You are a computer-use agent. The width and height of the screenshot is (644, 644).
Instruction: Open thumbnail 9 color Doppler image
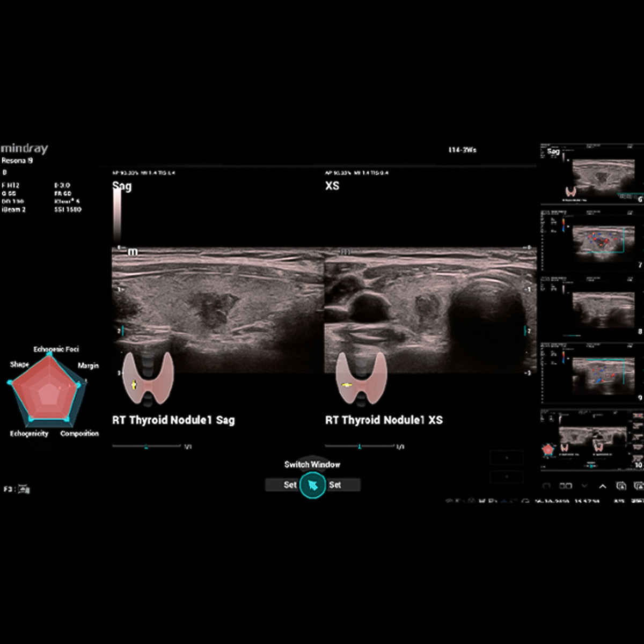(591, 373)
